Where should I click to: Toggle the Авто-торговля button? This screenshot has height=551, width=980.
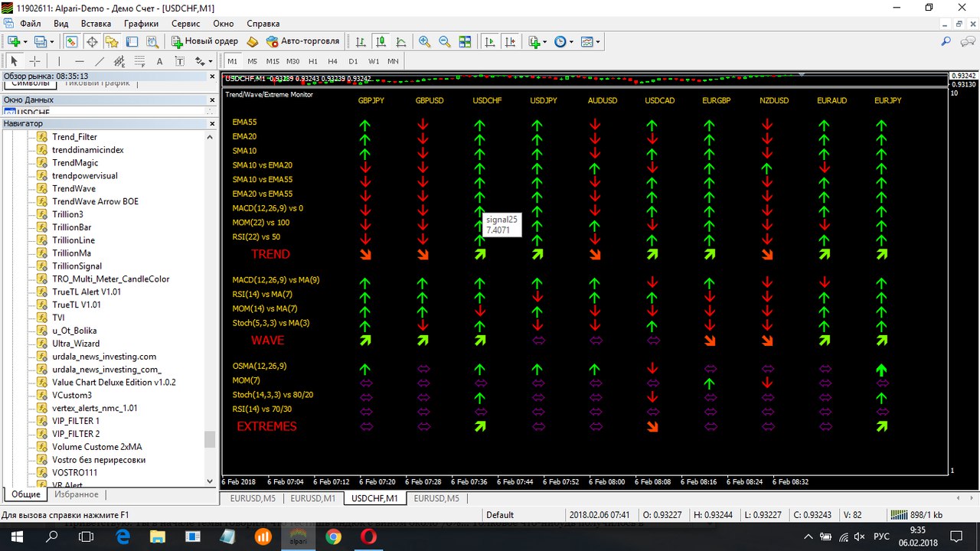[x=302, y=41]
